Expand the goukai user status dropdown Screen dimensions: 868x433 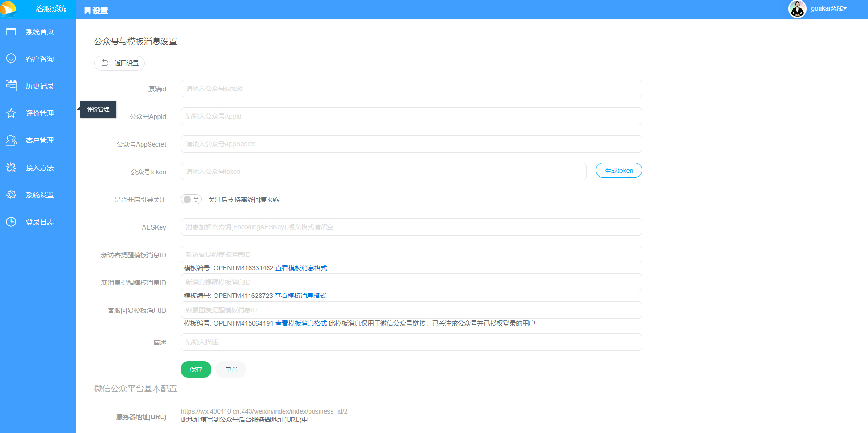[x=829, y=8]
